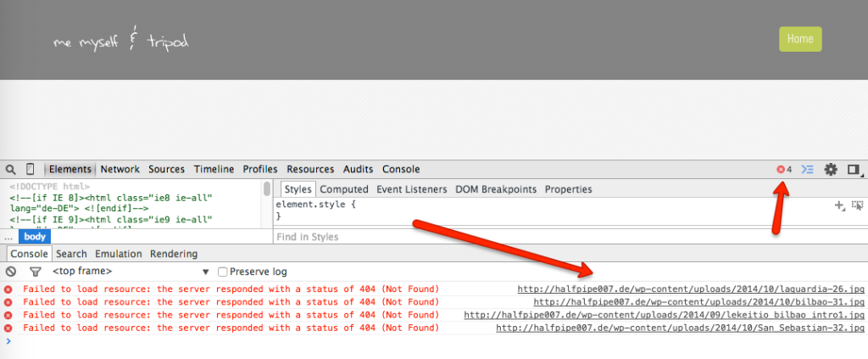Click the San_Sebastian-32.jpg 404 error message text

point(231,328)
